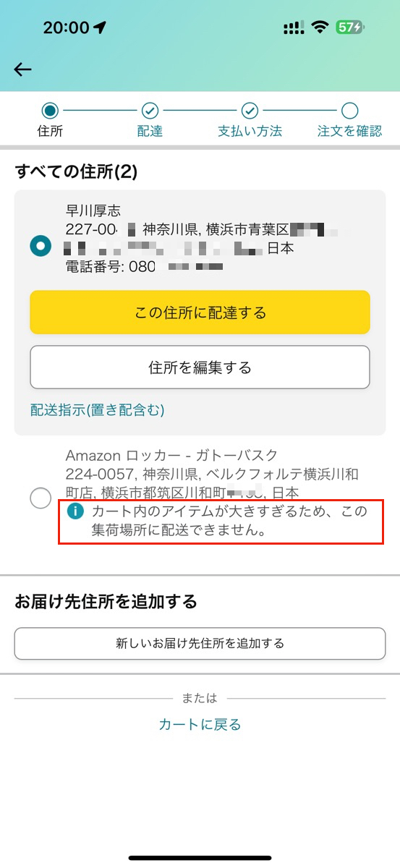Screen dimensions: 400x868
Task: Tap the location arrow next to time
Action: [x=100, y=28]
